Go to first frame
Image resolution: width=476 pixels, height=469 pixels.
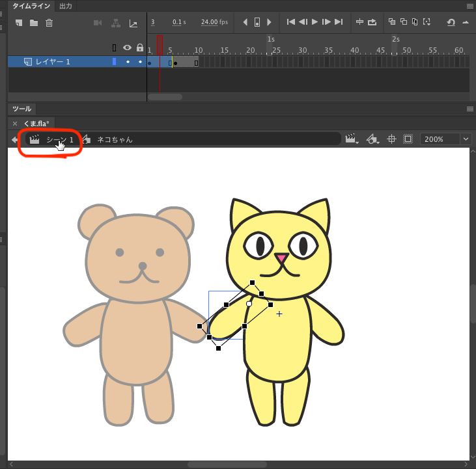(290, 22)
